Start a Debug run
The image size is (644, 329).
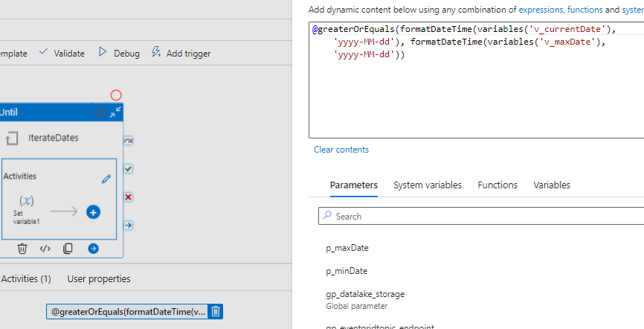pos(119,53)
